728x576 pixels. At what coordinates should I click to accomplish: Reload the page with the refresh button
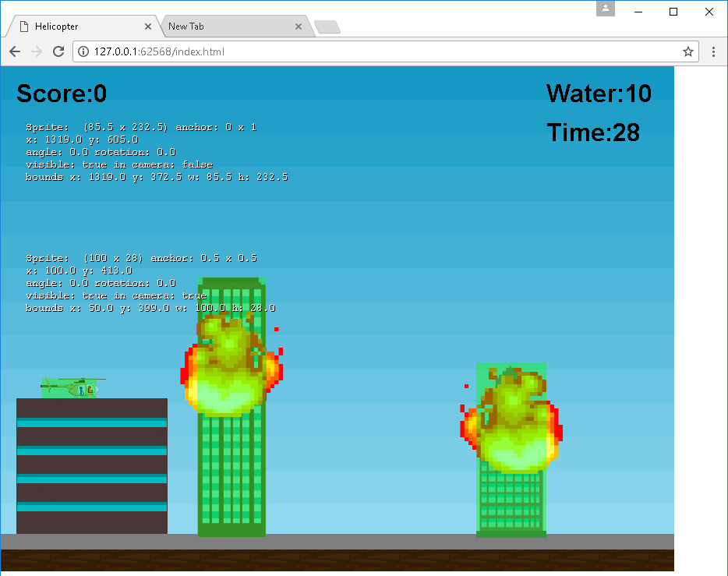click(58, 51)
